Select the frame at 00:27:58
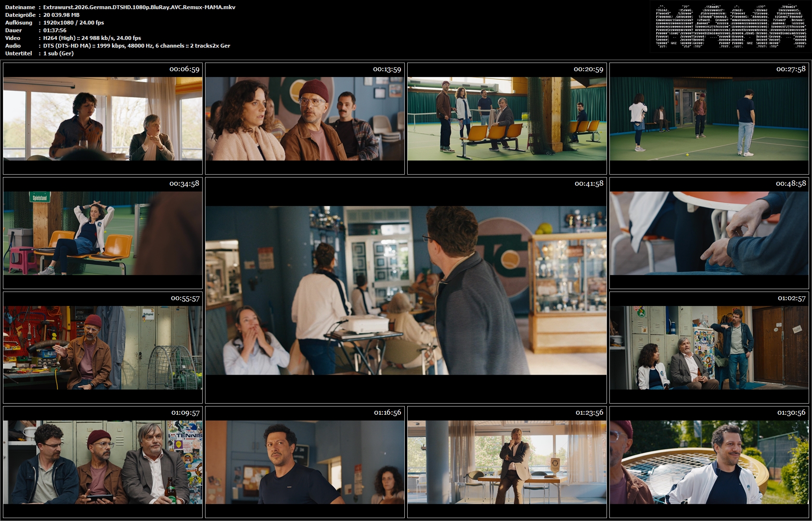812x521 pixels. 709,118
